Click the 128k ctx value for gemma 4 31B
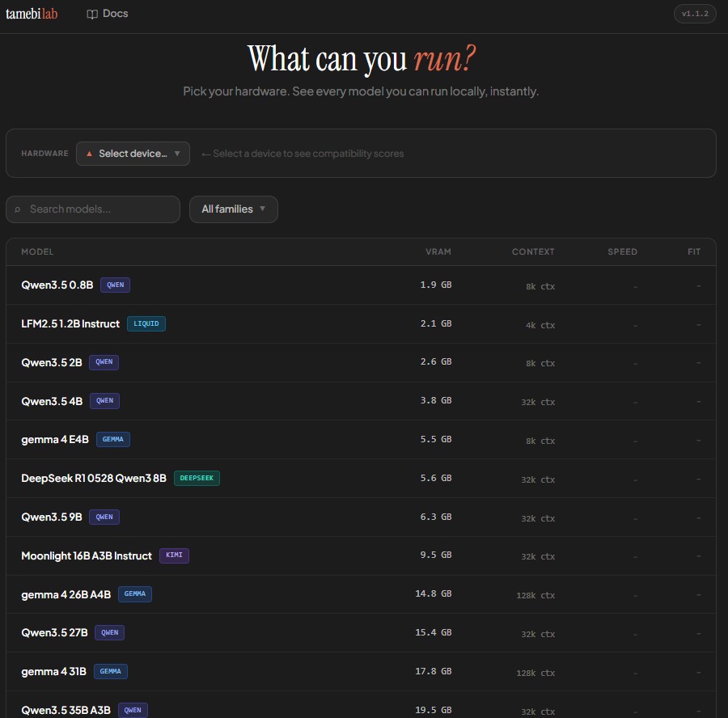728x718 pixels. click(535, 673)
